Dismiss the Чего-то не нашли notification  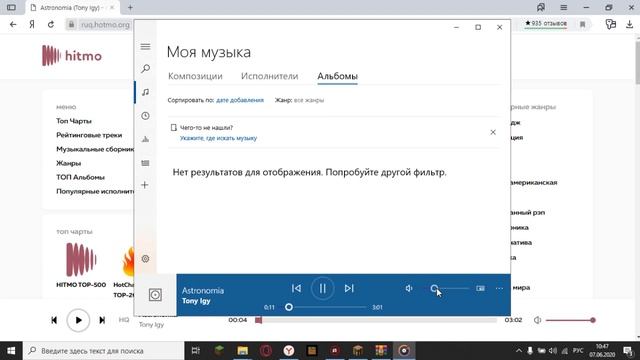[493, 132]
